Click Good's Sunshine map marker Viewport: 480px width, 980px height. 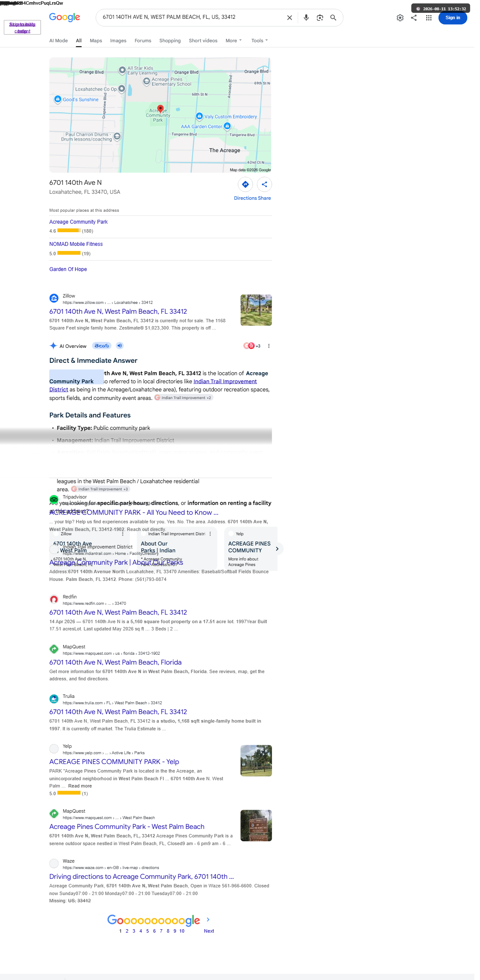point(58,99)
